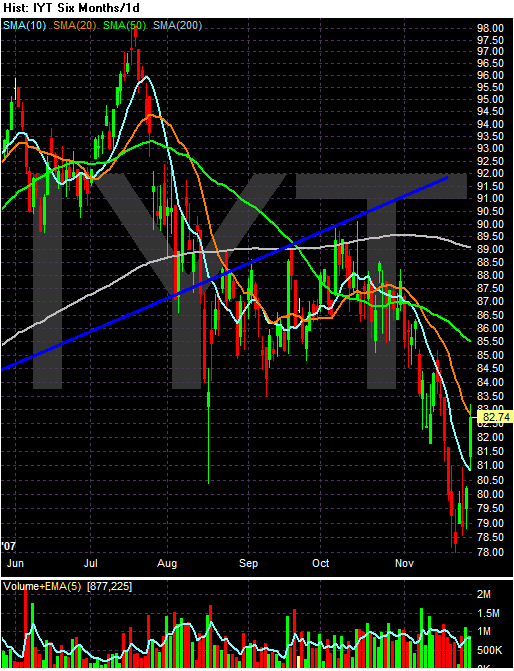This screenshot has height=671, width=514.
Task: Click the Nov label on time axis
Action: click(404, 563)
